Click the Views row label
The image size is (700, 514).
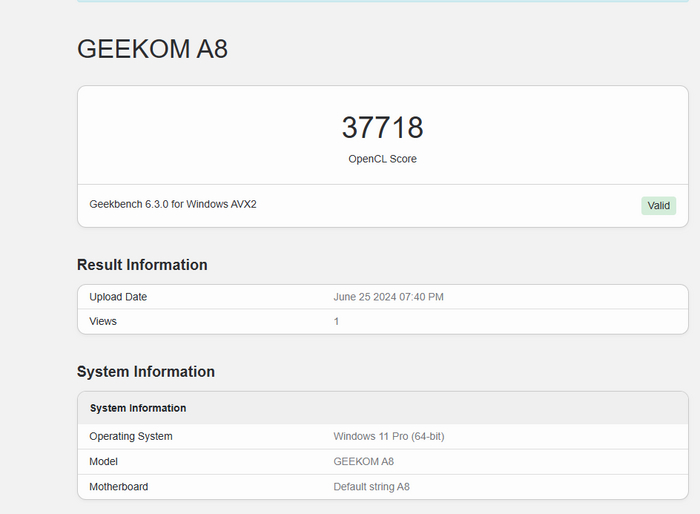pos(103,321)
